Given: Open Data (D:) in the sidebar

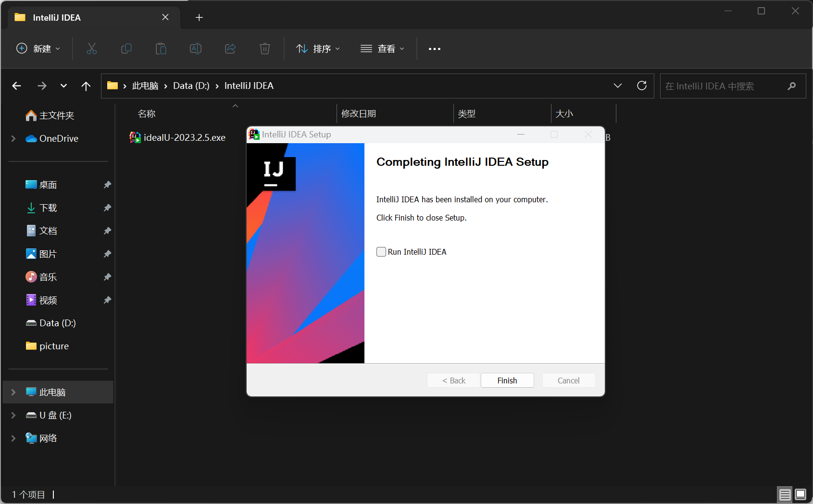Looking at the screenshot, I should point(51,323).
